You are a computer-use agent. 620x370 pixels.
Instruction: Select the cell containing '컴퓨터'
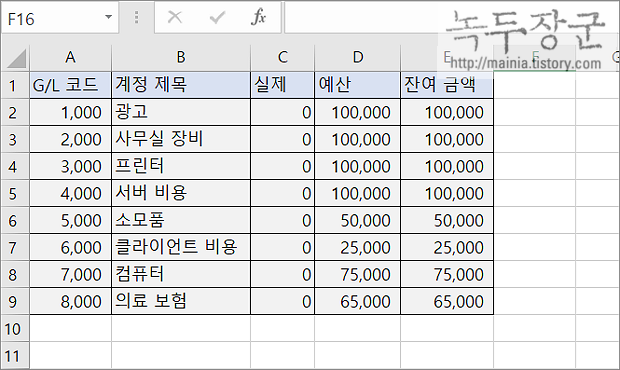click(181, 274)
